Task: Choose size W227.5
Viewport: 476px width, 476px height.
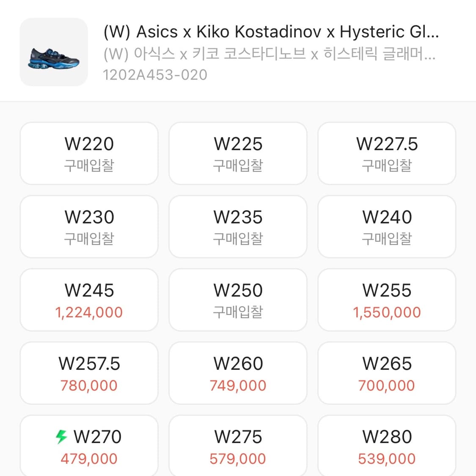Action: click(x=387, y=153)
